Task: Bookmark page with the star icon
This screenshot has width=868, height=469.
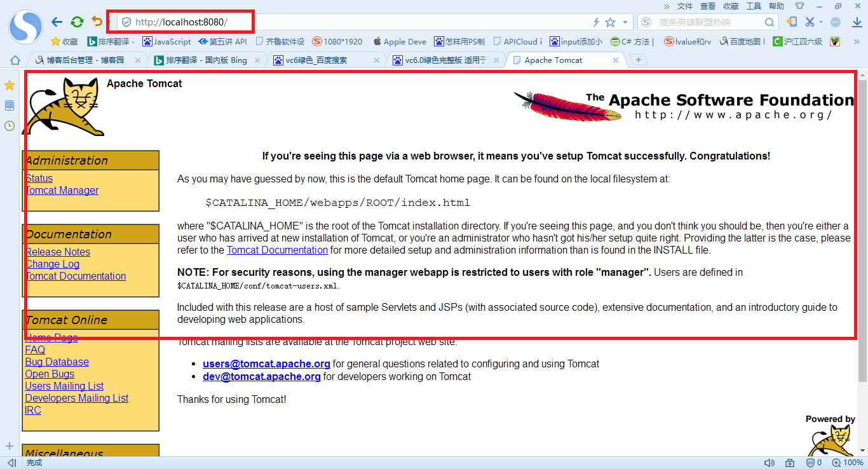Action: pos(611,22)
